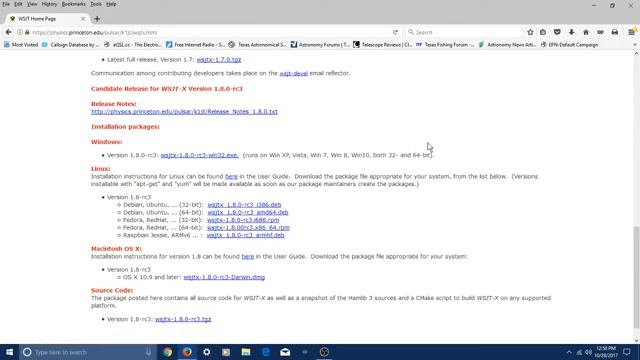Screen dimensions: 640x360
Task: Open the Tools menu
Action: click(x=96, y=4)
